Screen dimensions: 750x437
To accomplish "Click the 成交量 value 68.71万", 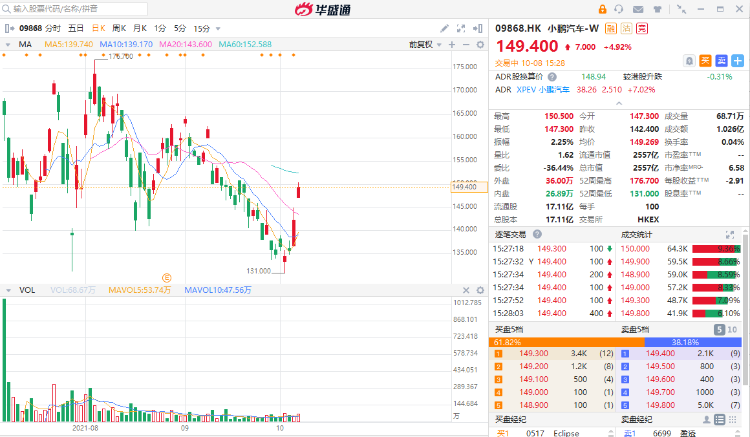I will 730,116.
